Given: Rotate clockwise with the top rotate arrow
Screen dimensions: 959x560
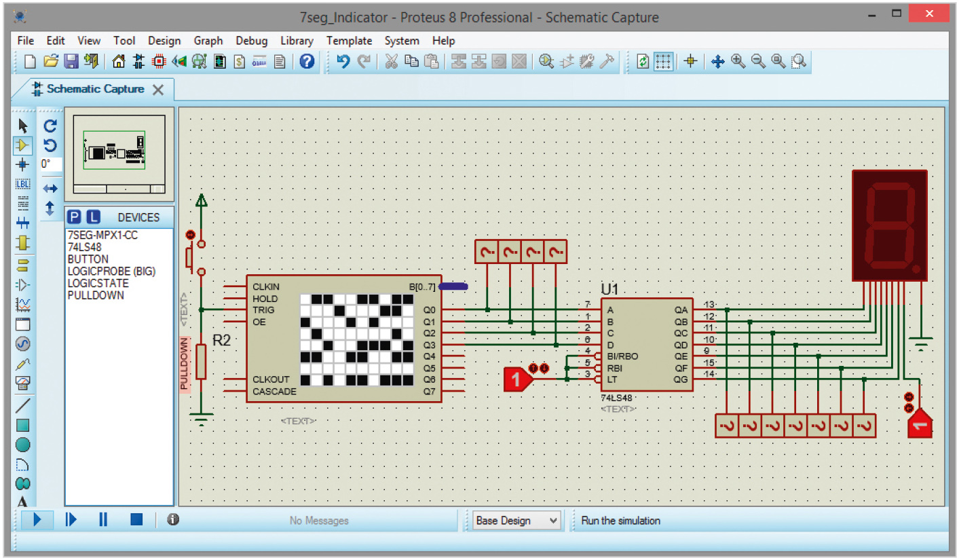Looking at the screenshot, I should coord(50,126).
